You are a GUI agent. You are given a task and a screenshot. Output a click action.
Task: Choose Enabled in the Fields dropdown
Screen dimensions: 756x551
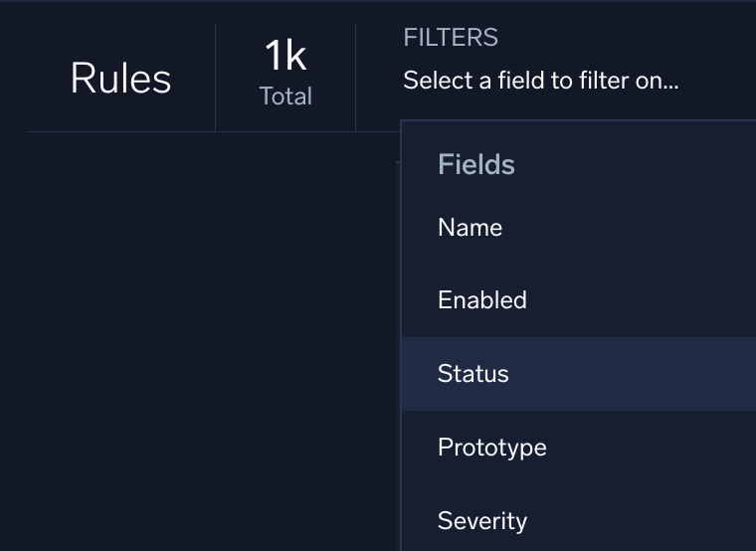[x=481, y=300]
